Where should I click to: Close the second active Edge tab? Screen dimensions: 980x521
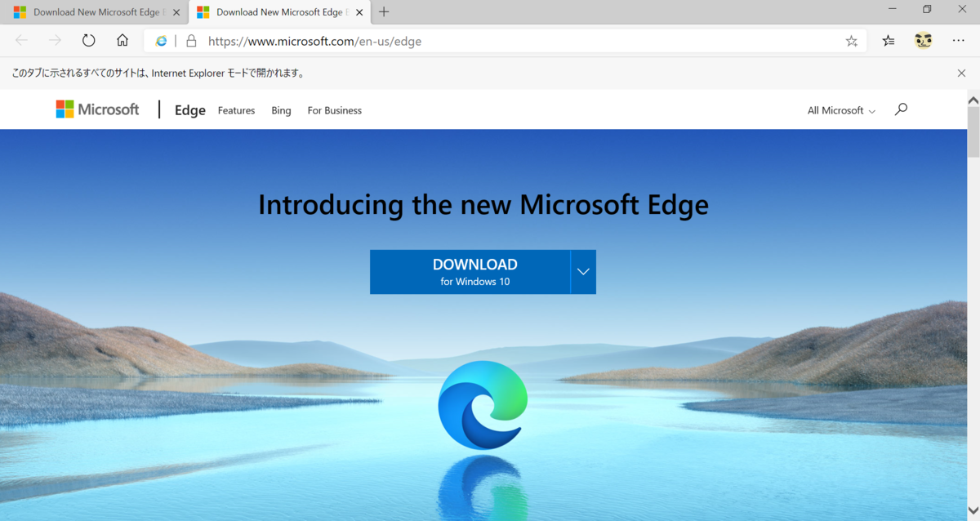coord(359,12)
